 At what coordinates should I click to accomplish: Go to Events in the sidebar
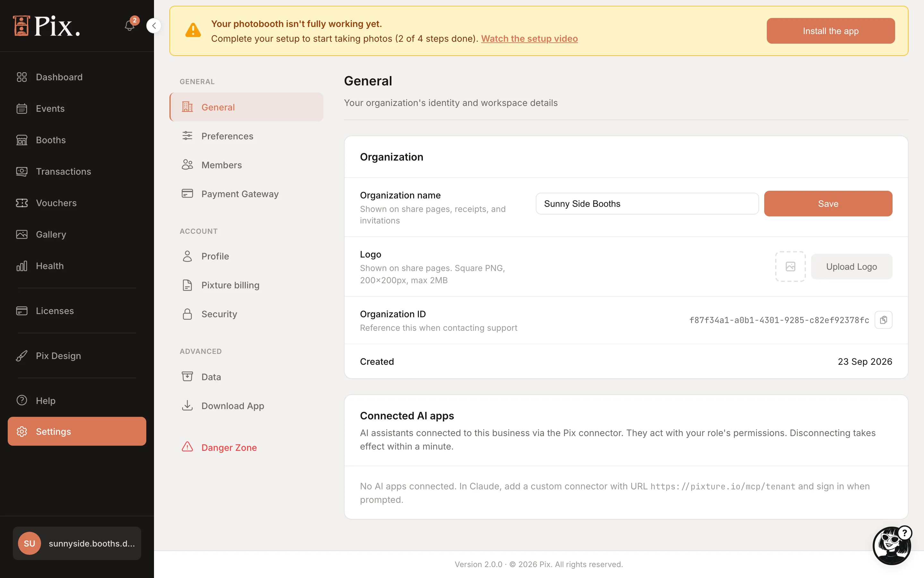[x=77, y=109]
